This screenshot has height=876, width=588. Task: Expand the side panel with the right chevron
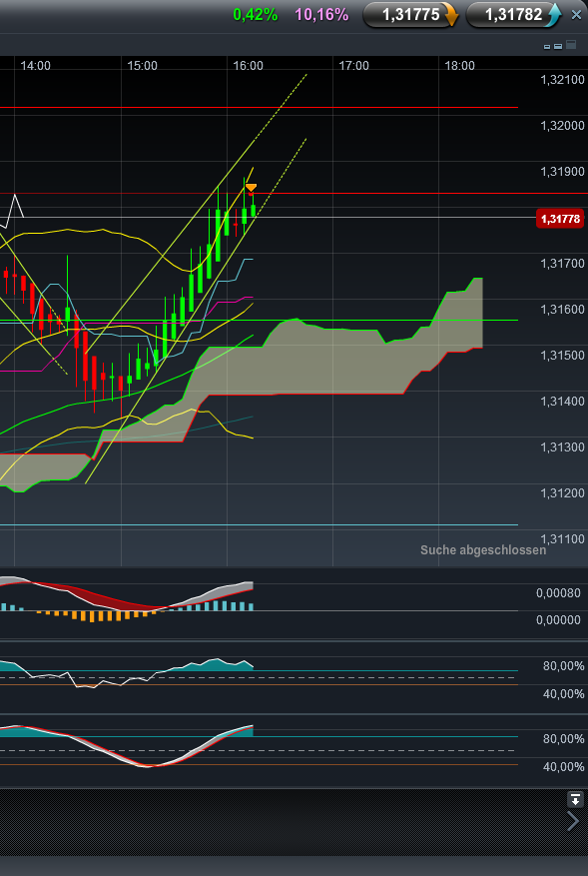click(x=573, y=821)
